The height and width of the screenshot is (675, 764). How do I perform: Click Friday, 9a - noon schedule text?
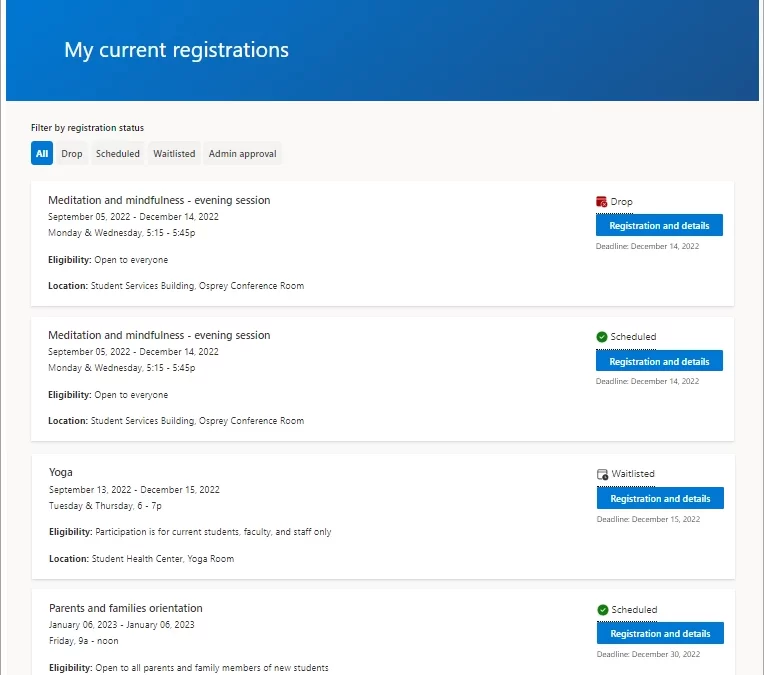[83, 640]
